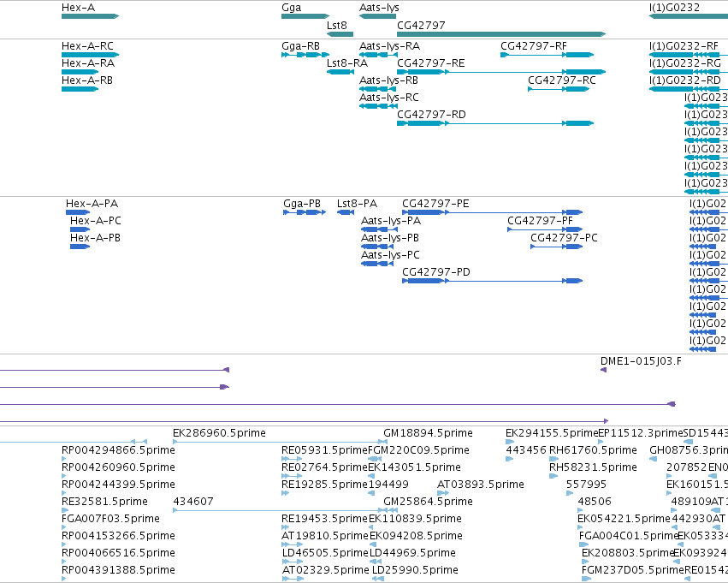Select protein Hex-A-PB
The height and width of the screenshot is (583, 728).
(x=80, y=247)
